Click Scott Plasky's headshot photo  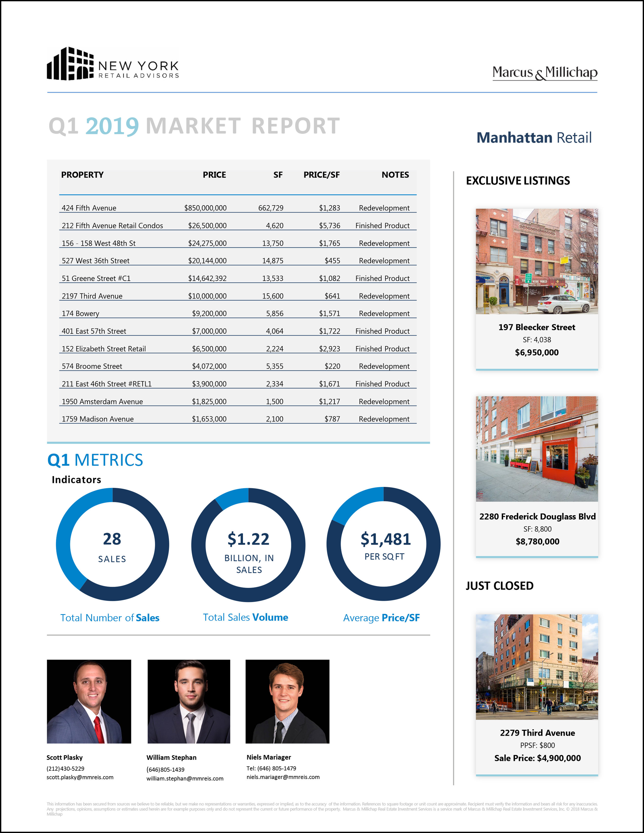(x=89, y=701)
